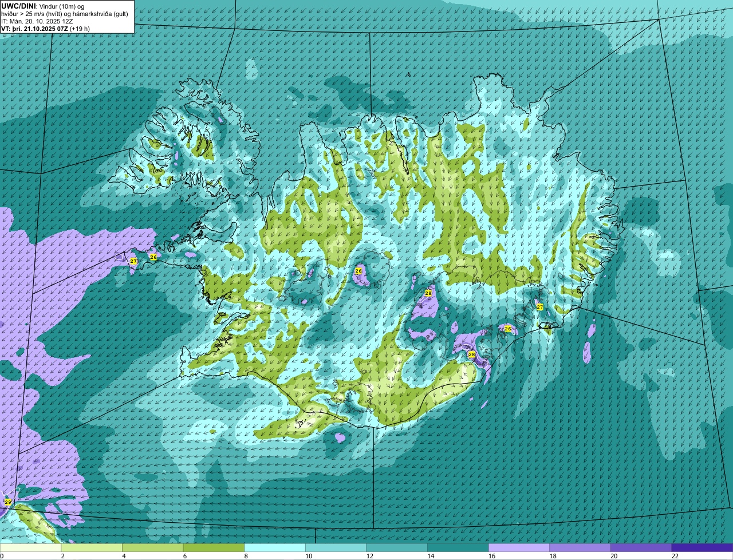Click the 0–2 m/s pale cream legend swatch

30,548
